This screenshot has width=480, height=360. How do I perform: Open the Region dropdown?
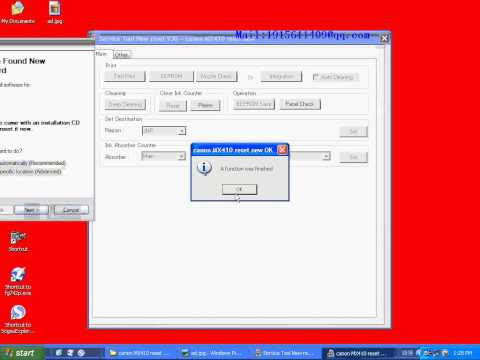coord(164,131)
